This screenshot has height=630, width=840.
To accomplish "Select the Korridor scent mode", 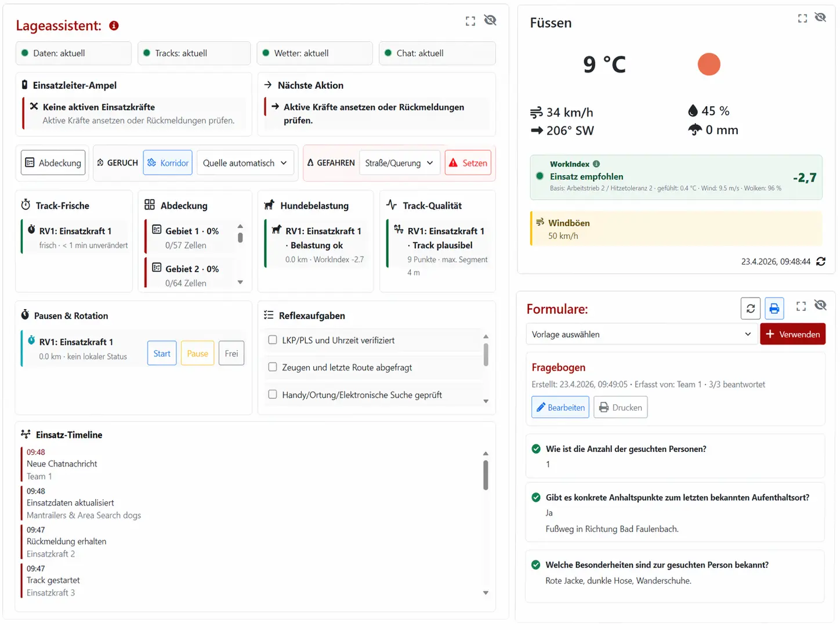I will (x=168, y=163).
